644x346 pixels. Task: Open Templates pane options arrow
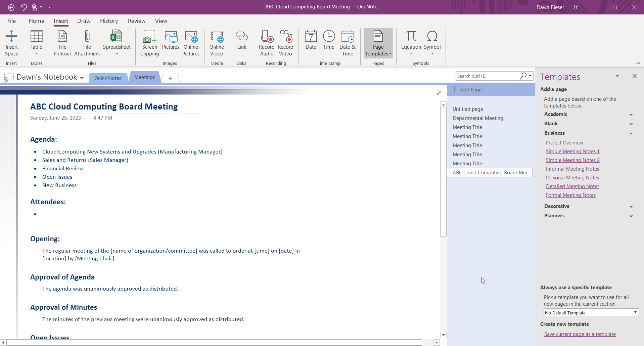click(617, 76)
